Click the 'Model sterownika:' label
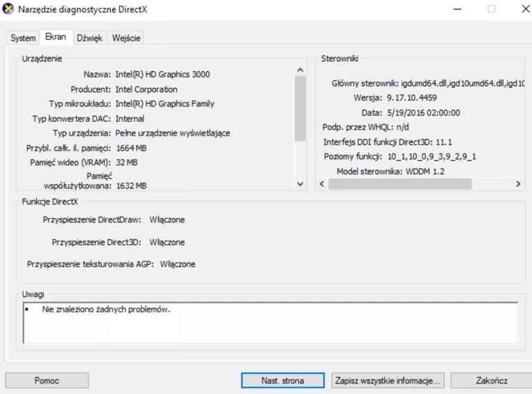 coord(369,172)
